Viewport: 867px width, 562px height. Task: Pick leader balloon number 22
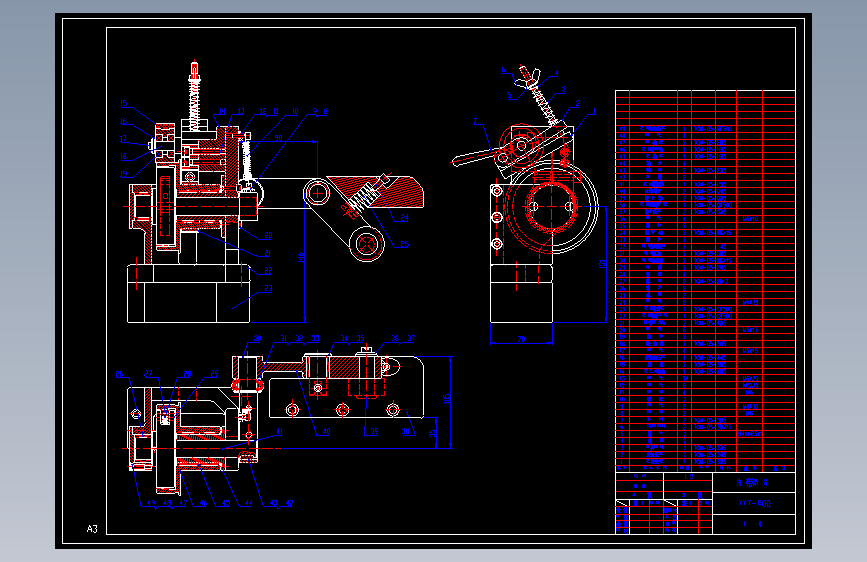(268, 270)
